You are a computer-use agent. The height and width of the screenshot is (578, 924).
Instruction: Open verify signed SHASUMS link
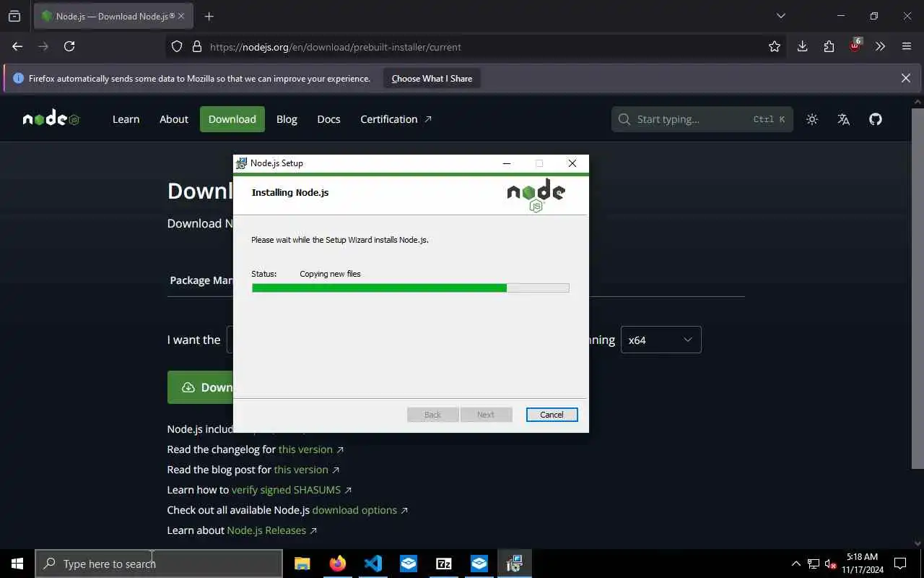(x=286, y=490)
